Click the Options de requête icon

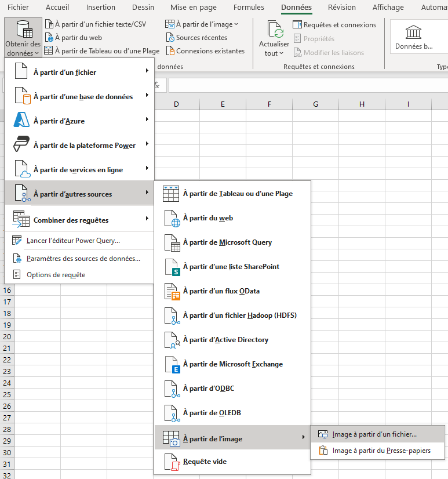tap(17, 274)
